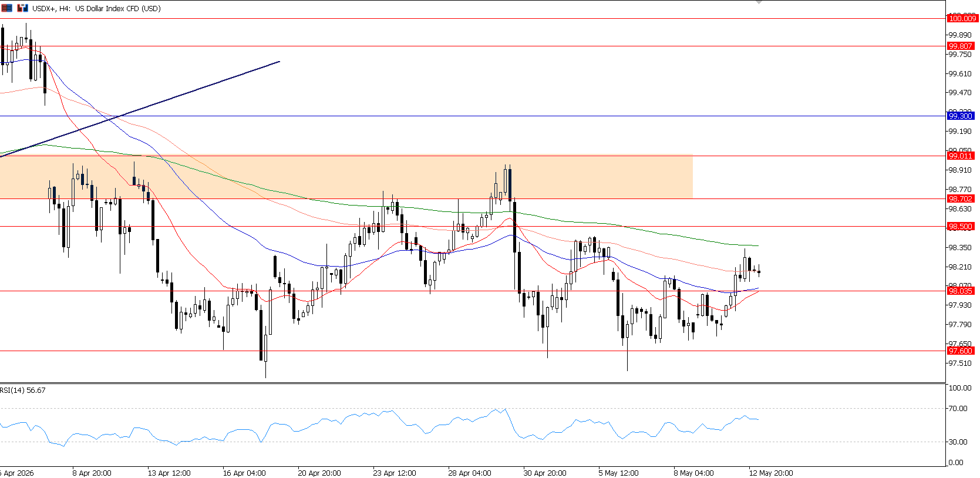Select the RSI(14) 56.67 indicator label

point(23,391)
